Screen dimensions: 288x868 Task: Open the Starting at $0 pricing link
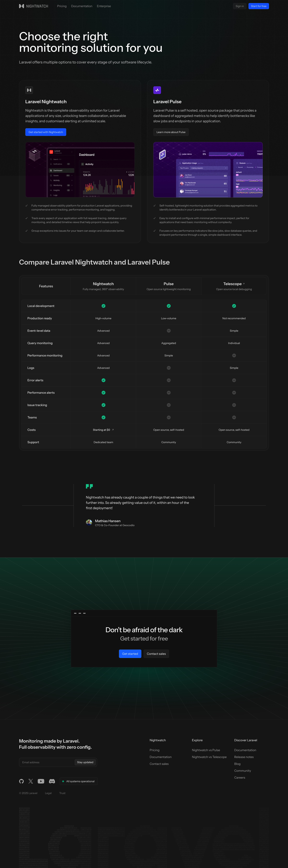[103, 430]
